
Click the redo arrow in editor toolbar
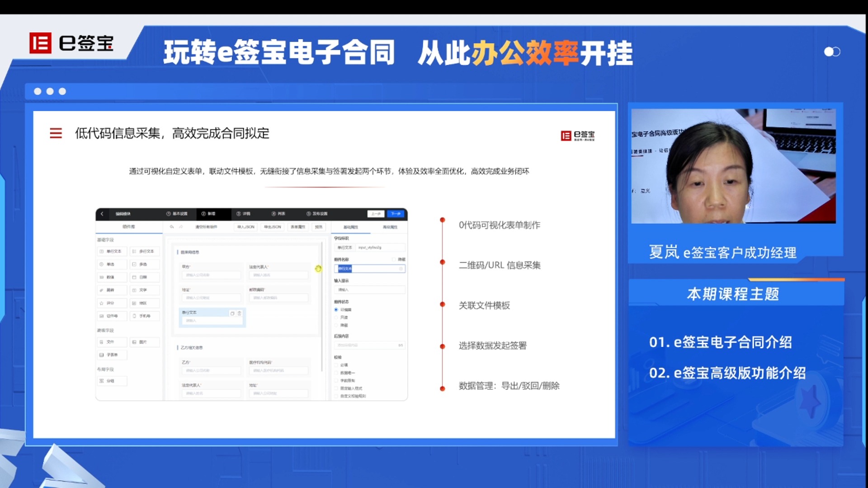click(x=181, y=227)
